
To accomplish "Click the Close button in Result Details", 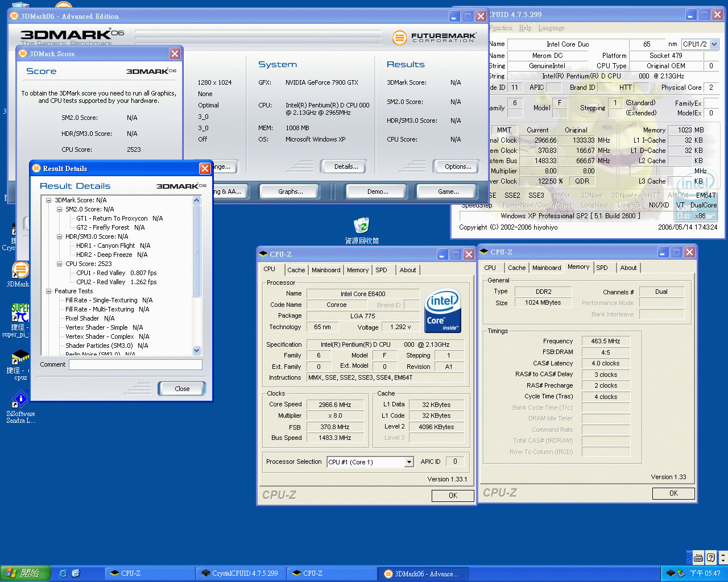I will coord(182,389).
